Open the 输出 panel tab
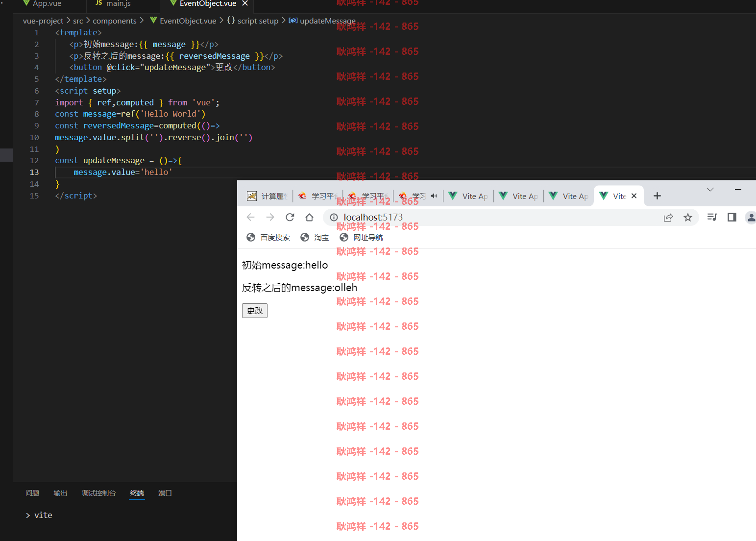 [x=60, y=493]
